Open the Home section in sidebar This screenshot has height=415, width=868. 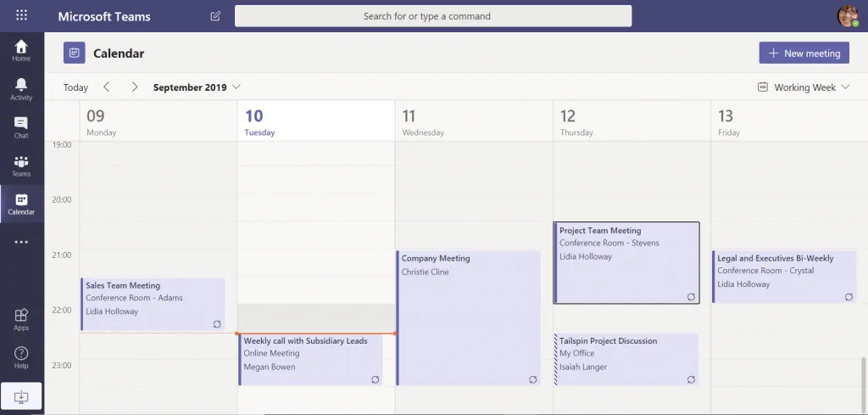[21, 50]
